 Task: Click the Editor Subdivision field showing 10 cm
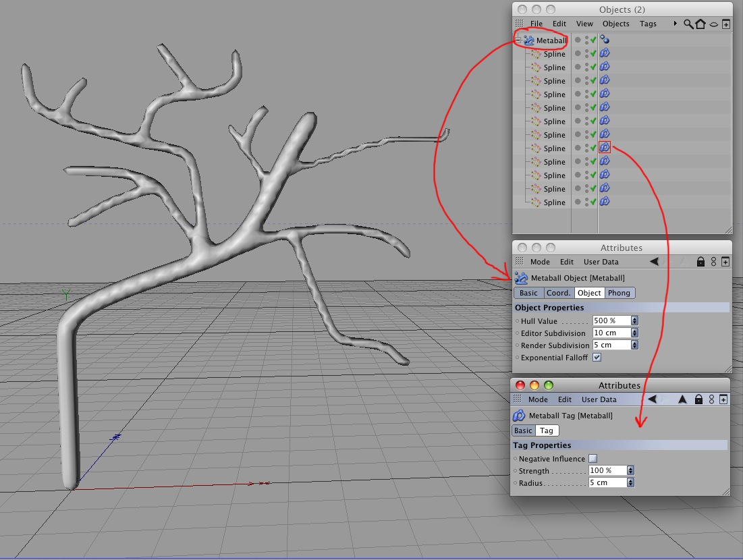(x=611, y=333)
